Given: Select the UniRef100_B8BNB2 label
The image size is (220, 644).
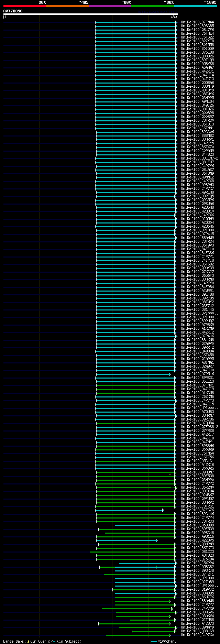Looking at the screenshot, I should [197, 136].
